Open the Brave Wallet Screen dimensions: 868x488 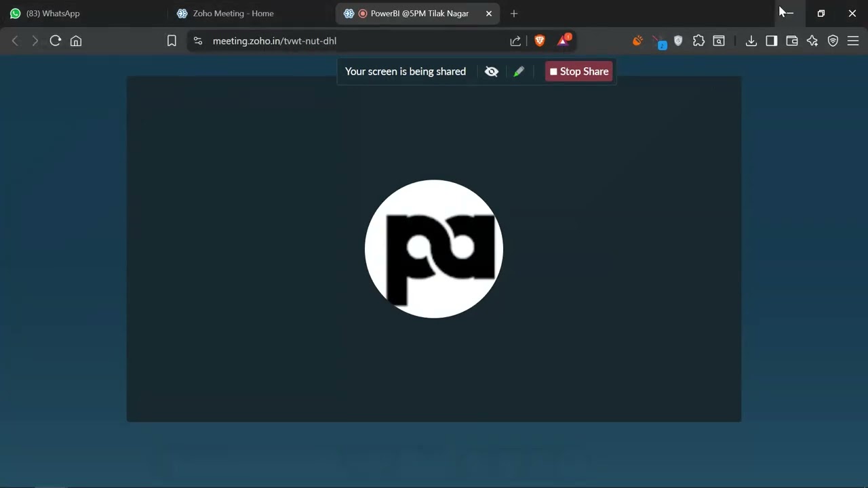point(792,41)
